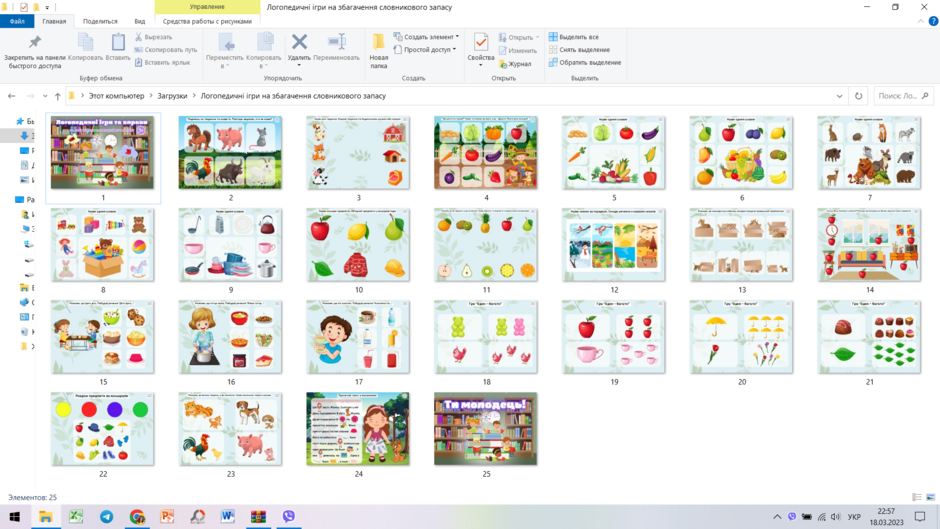Collapse the ribbon with the chevron
The width and height of the screenshot is (940, 529).
coord(921,21)
